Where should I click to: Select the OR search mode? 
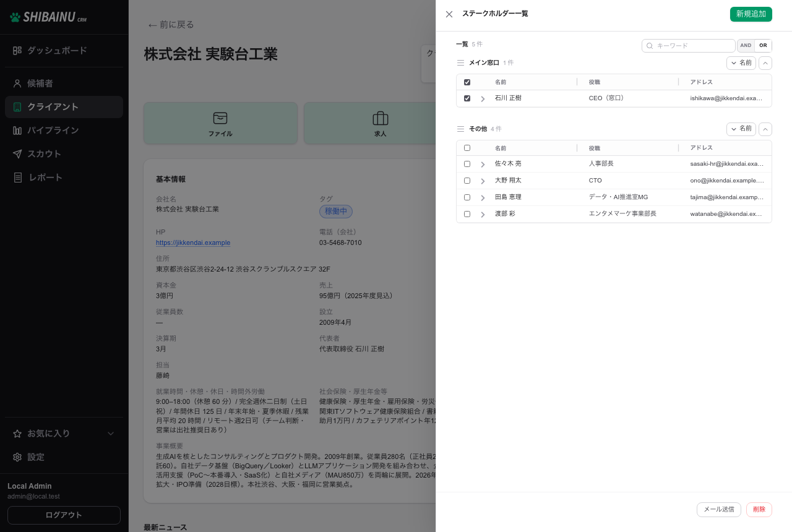pyautogui.click(x=763, y=46)
